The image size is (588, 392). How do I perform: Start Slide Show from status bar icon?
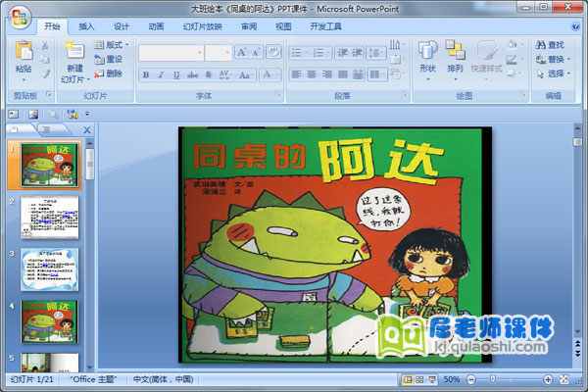tap(432, 379)
